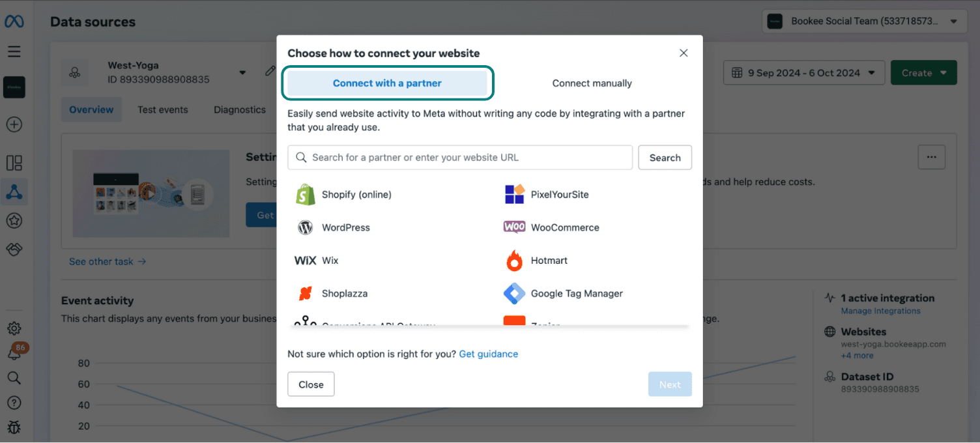Choose the WordPress partner logo
The width and height of the screenshot is (980, 443).
coord(306,227)
